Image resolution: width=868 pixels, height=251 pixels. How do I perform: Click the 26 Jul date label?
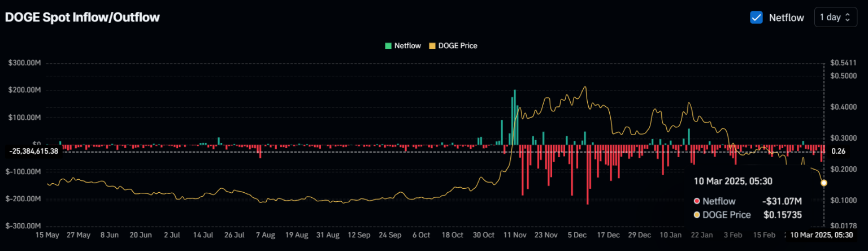click(x=234, y=235)
